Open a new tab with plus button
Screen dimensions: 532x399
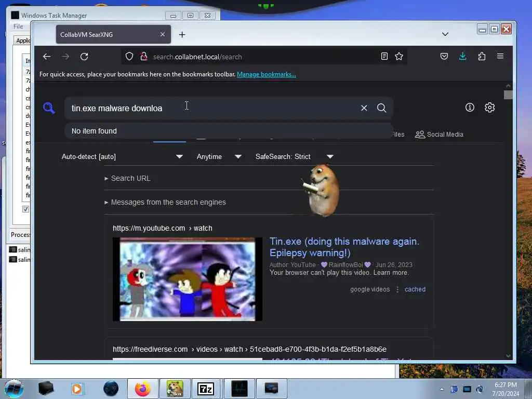(x=182, y=35)
